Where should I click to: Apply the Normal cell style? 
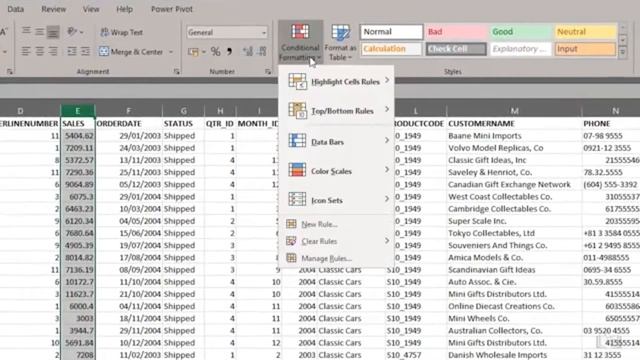[x=391, y=32]
